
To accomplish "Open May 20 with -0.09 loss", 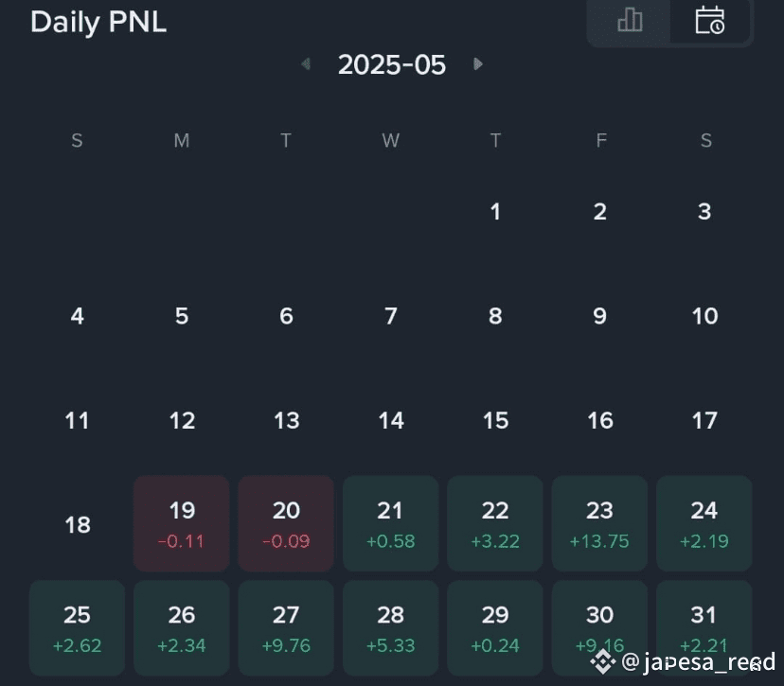I will 286,523.
